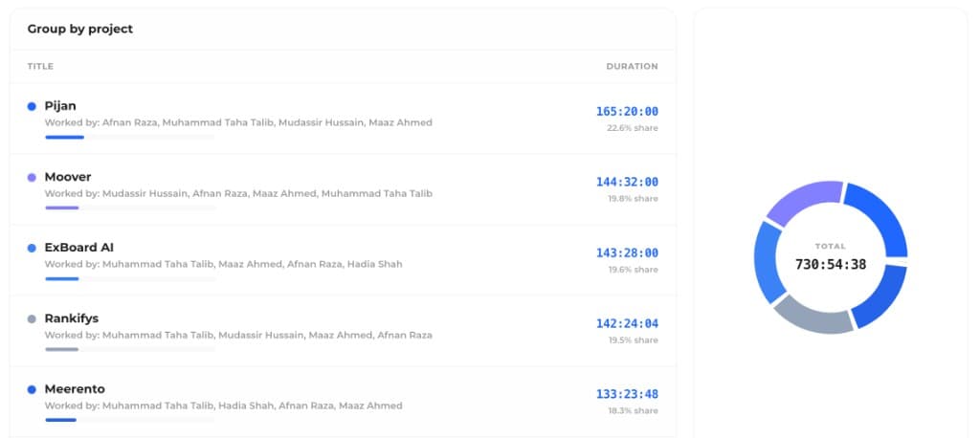Click the DURATION column header

(x=632, y=66)
